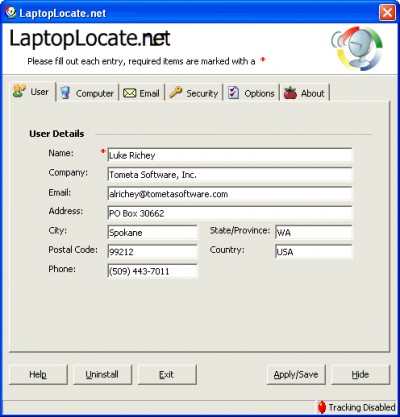Click the Phone number input field
Viewport: 400px width, 417px height.
tap(152, 271)
